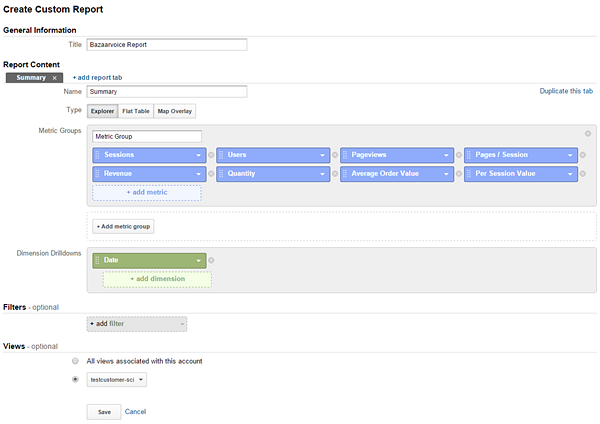This screenshot has height=424, width=600.
Task: Remove the Pages / Session metric x icon
Action: [583, 155]
